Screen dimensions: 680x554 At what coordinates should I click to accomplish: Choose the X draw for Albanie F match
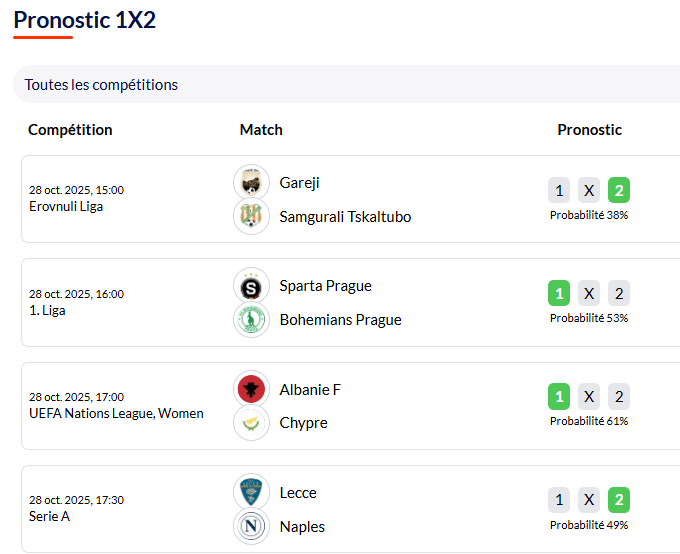click(x=589, y=397)
